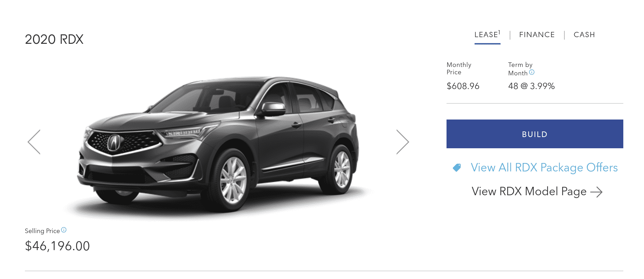Click the 2020 RDX heading

pyautogui.click(x=54, y=39)
